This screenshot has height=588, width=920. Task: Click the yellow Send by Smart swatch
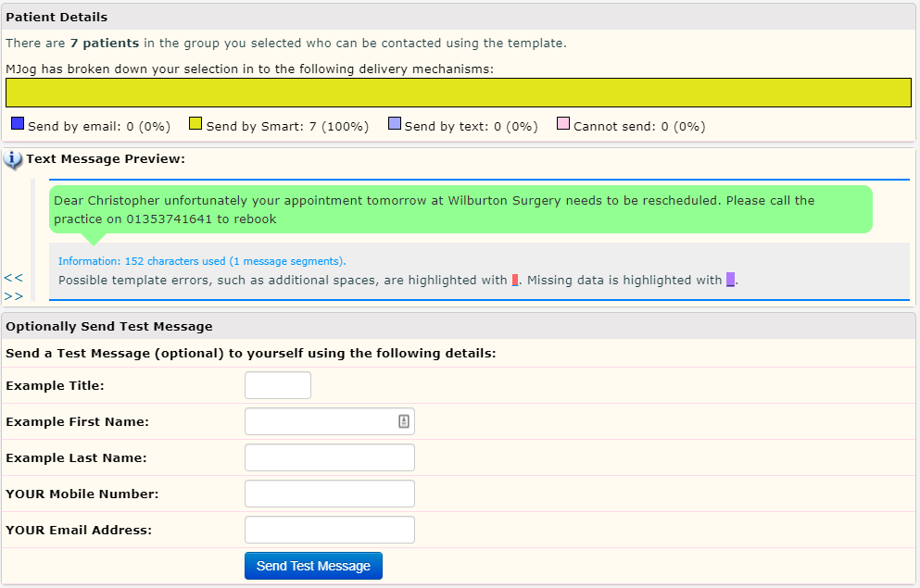pyautogui.click(x=195, y=124)
